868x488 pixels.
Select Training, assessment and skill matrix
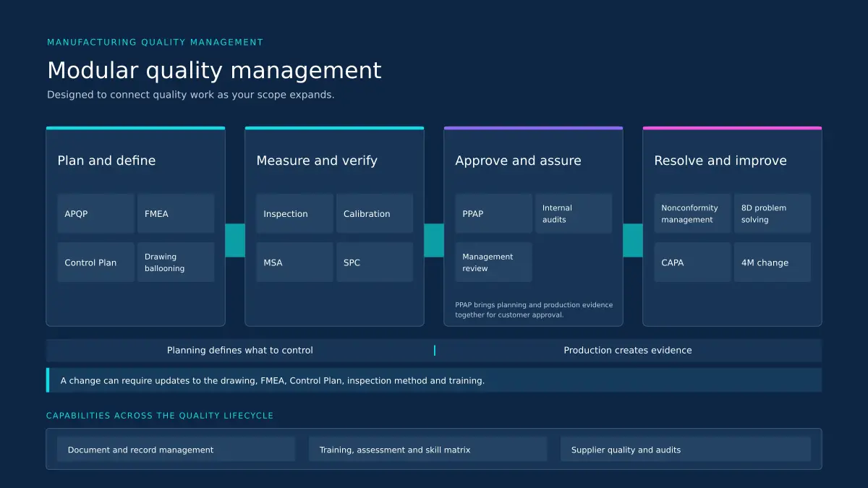(427, 450)
